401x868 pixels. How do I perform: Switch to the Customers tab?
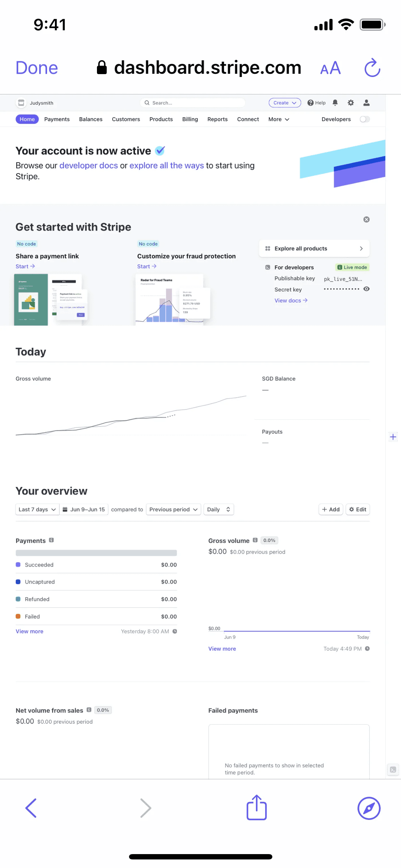tap(126, 119)
